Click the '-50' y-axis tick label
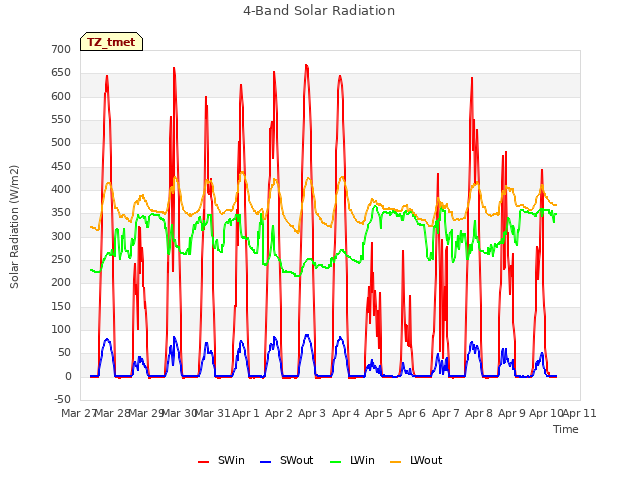640x480 pixels. (x=62, y=399)
